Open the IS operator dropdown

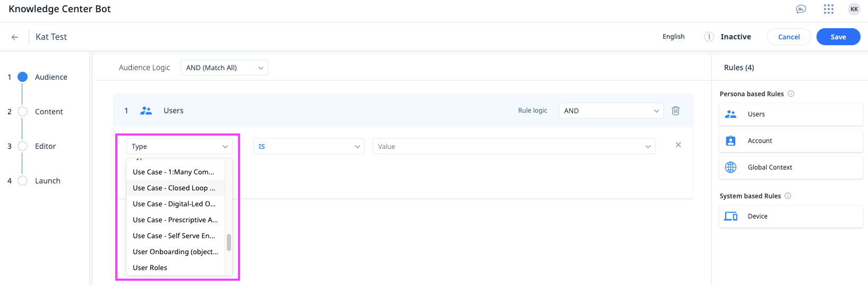click(x=309, y=146)
